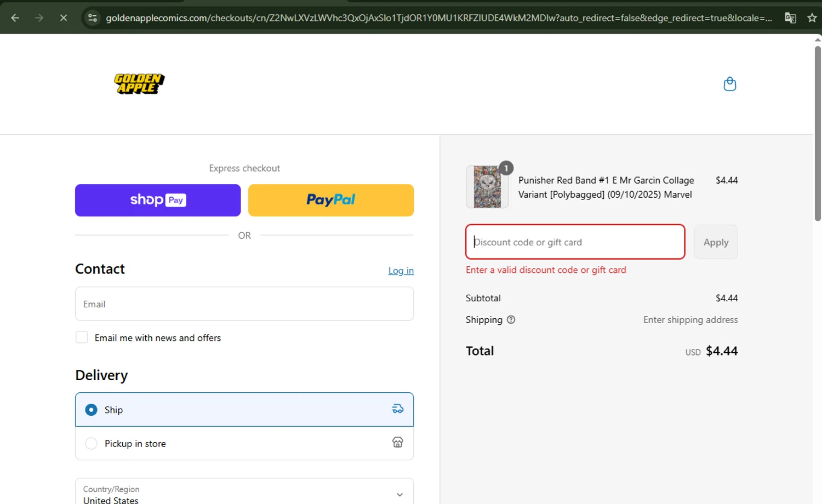Focus the Email contact field

click(x=244, y=303)
